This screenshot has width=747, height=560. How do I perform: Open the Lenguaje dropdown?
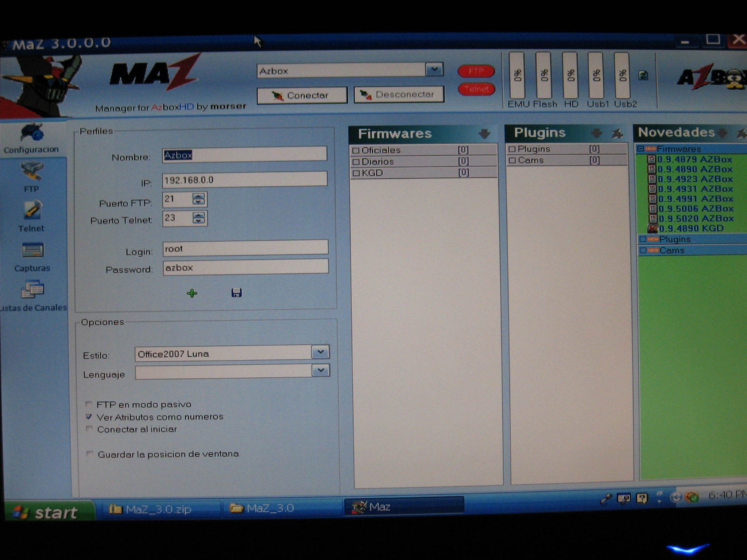point(321,371)
